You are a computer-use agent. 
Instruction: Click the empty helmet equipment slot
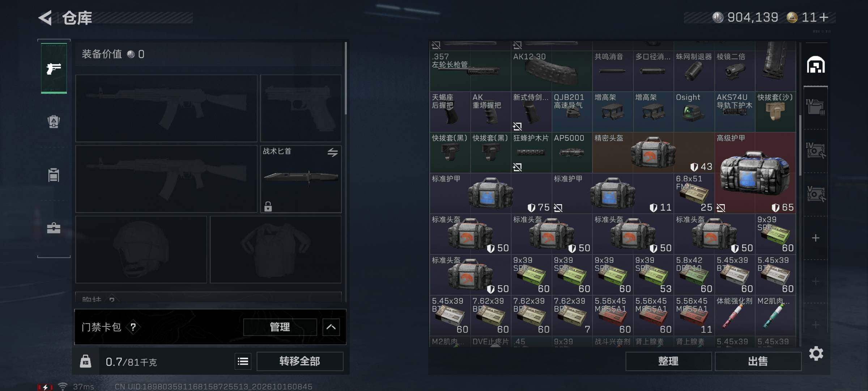(x=141, y=249)
